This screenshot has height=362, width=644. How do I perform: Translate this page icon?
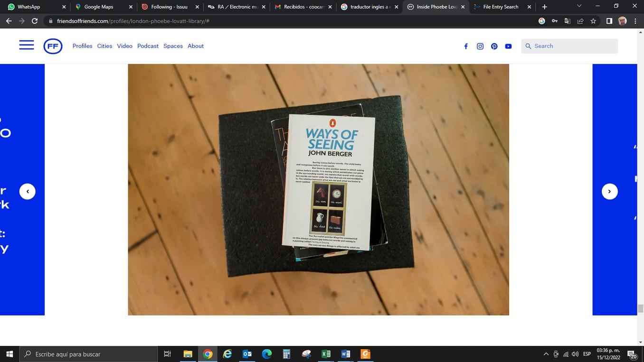pos(568,21)
